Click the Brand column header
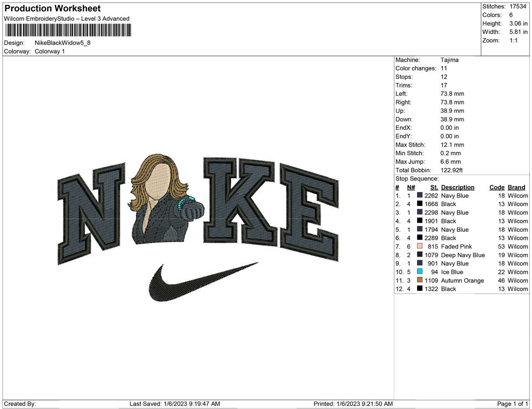The height and width of the screenshot is (409, 532). coord(516,187)
